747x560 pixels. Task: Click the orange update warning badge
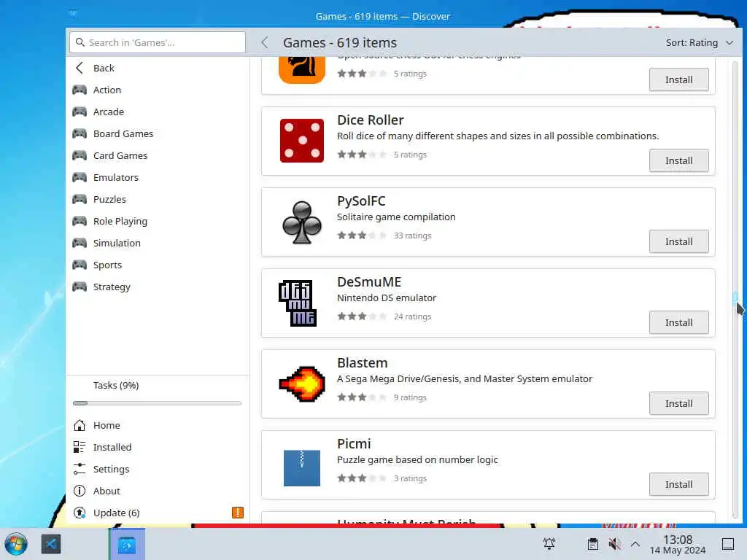(x=238, y=513)
